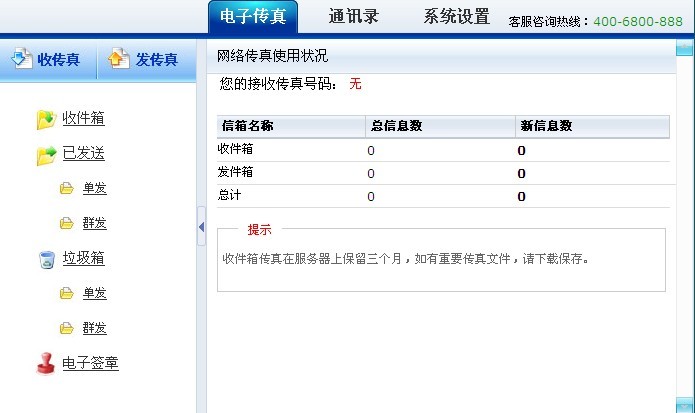695x413 pixels.
Task: Click the 您的接收传真号码 label
Action: [x=278, y=84]
